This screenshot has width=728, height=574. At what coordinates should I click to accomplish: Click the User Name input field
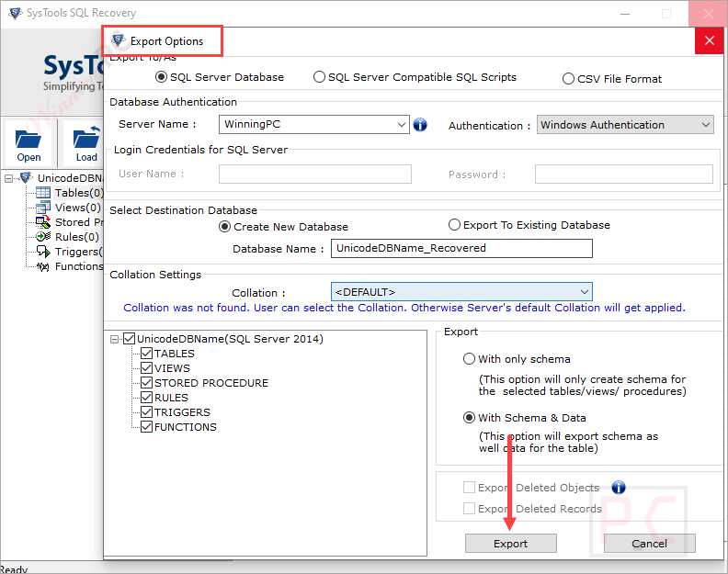click(314, 174)
